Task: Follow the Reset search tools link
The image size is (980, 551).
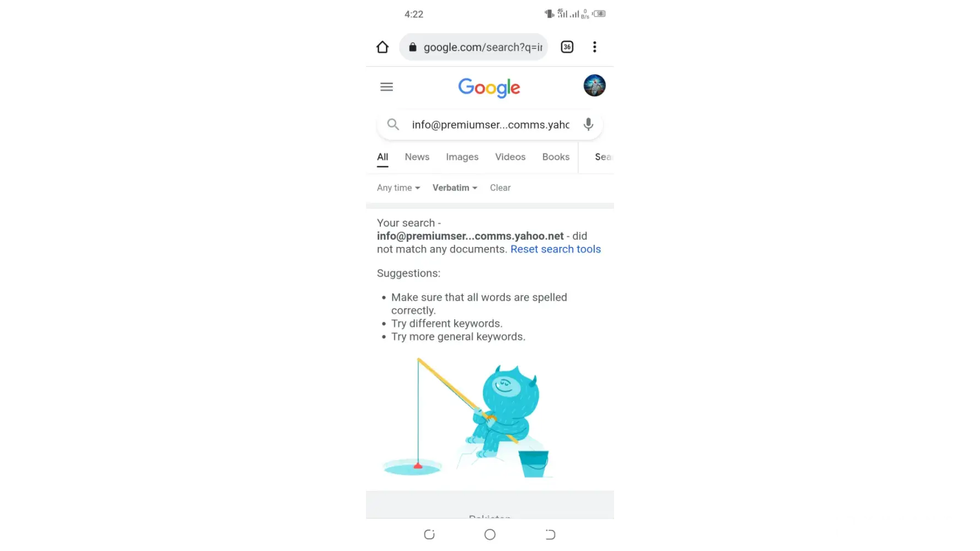Action: [556, 249]
